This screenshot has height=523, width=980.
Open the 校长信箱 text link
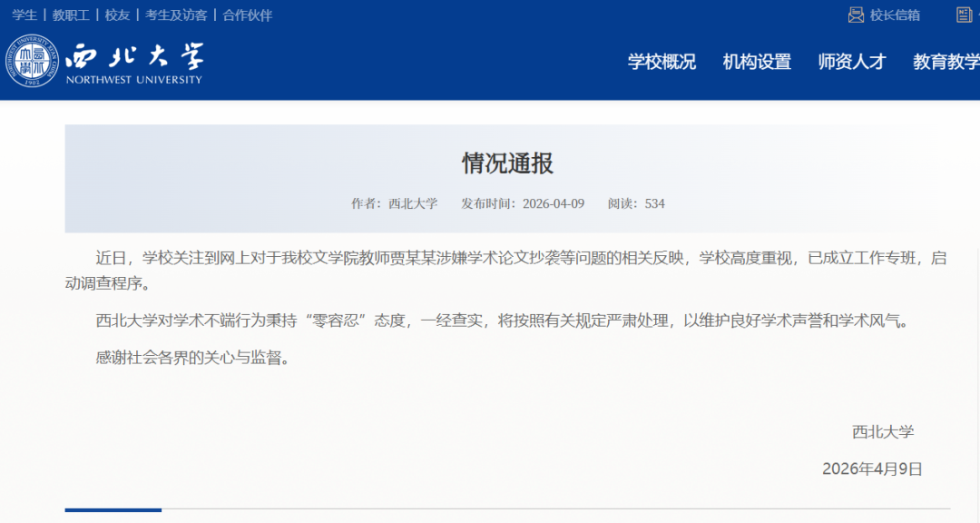(x=895, y=15)
